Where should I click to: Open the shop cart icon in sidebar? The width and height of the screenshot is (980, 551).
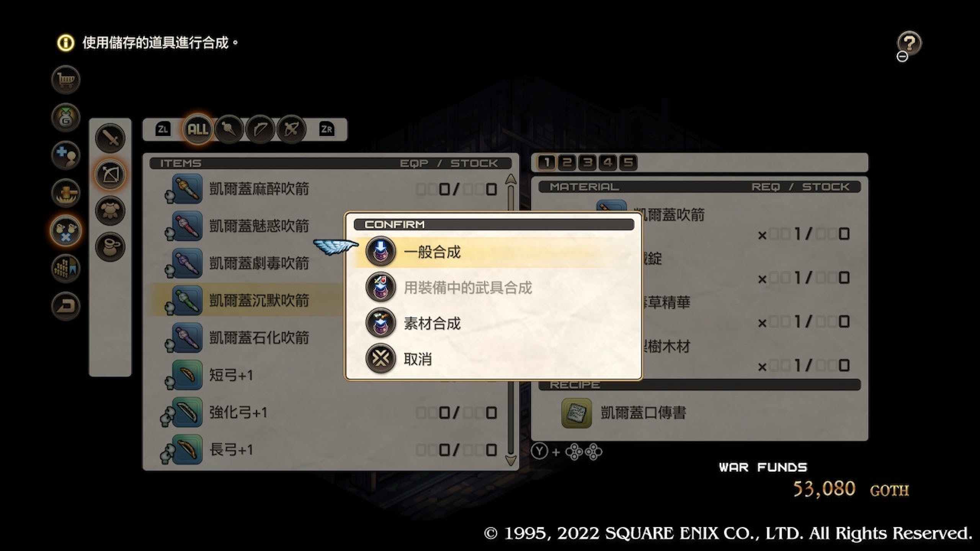tap(66, 80)
